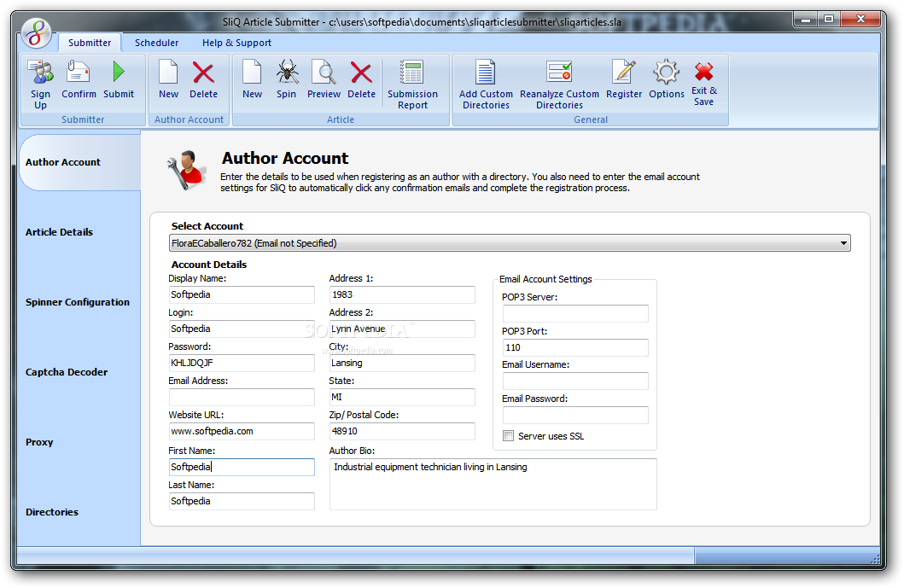Click the window resize grip
The image size is (904, 588).
coord(875,559)
